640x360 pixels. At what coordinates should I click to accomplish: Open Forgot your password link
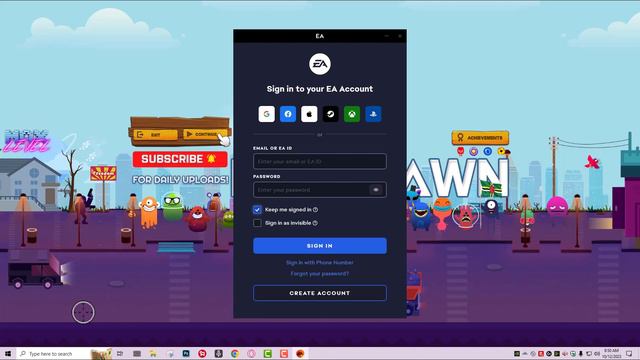coord(320,273)
